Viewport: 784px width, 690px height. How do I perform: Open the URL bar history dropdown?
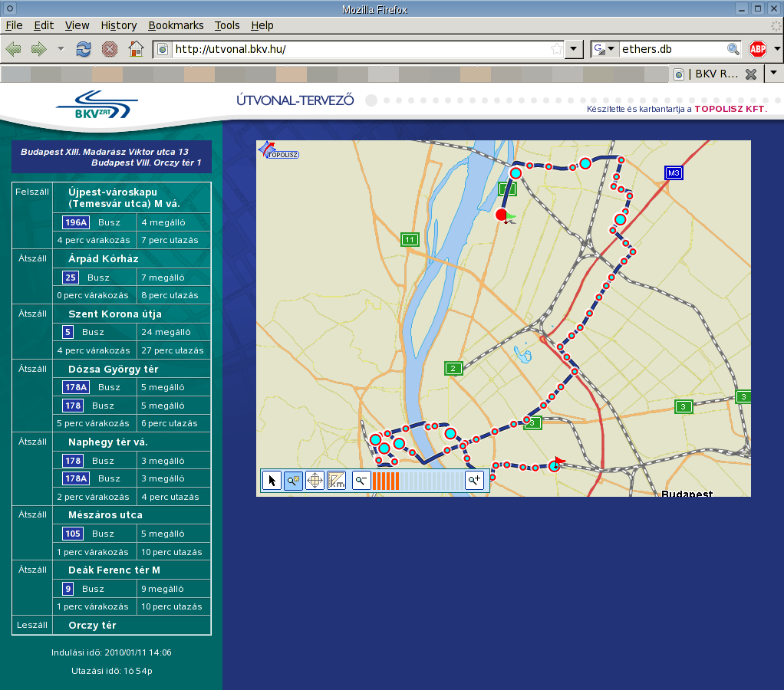tap(573, 49)
